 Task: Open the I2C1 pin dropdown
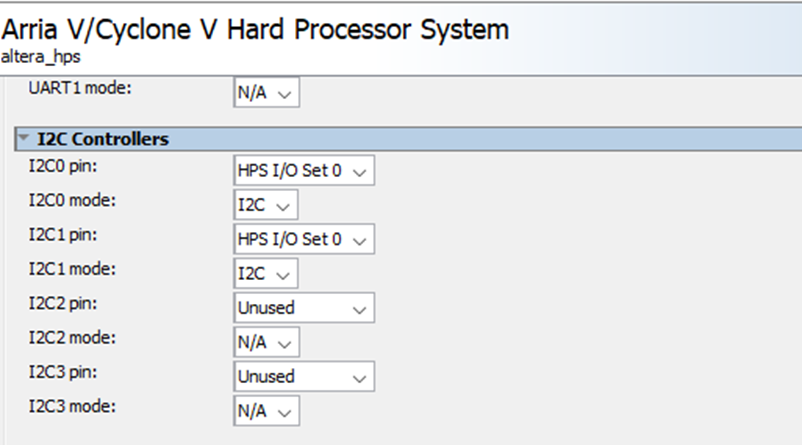304,240
